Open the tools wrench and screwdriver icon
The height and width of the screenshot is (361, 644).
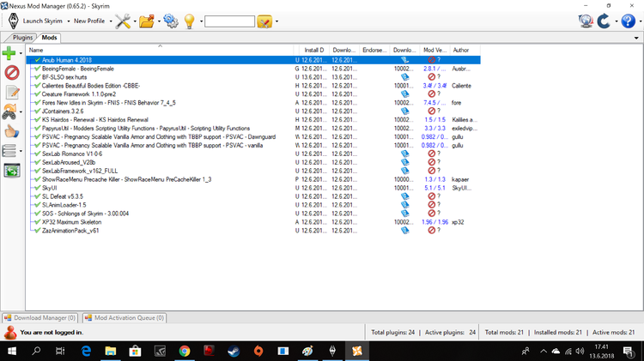(123, 21)
